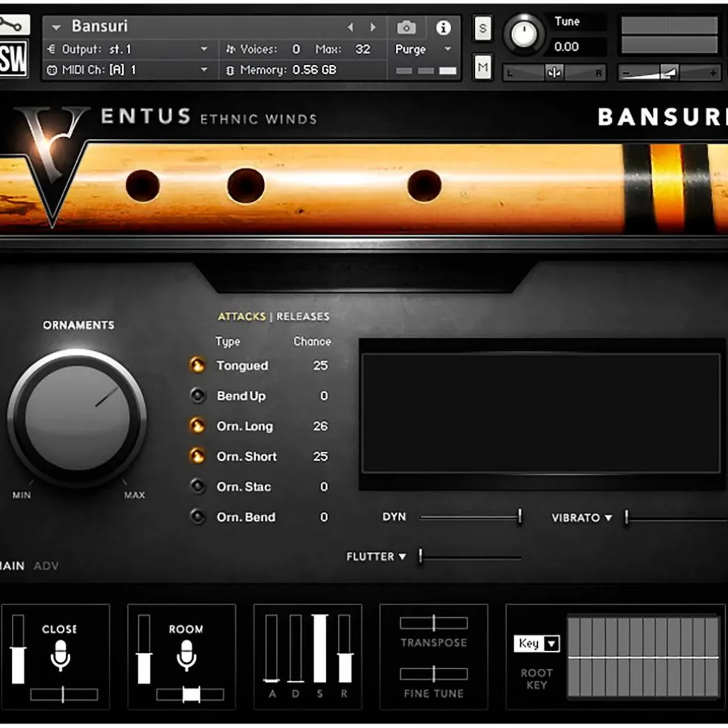Enable the Orn. Bend attack light
The height and width of the screenshot is (728, 728).
tap(198, 516)
